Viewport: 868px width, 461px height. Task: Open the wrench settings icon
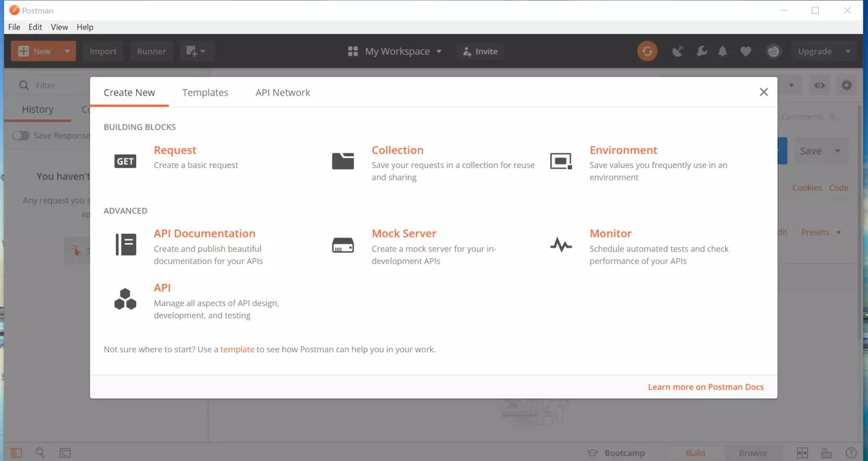click(701, 51)
